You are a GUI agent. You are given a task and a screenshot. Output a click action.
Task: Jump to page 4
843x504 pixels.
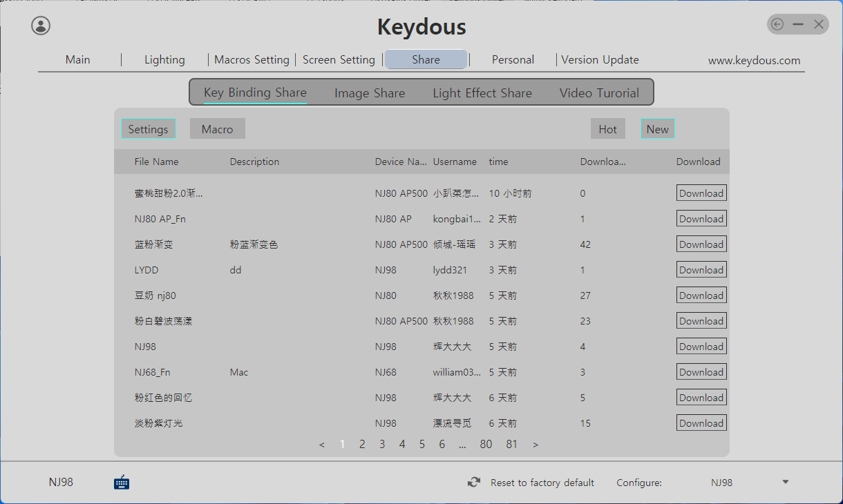click(402, 445)
